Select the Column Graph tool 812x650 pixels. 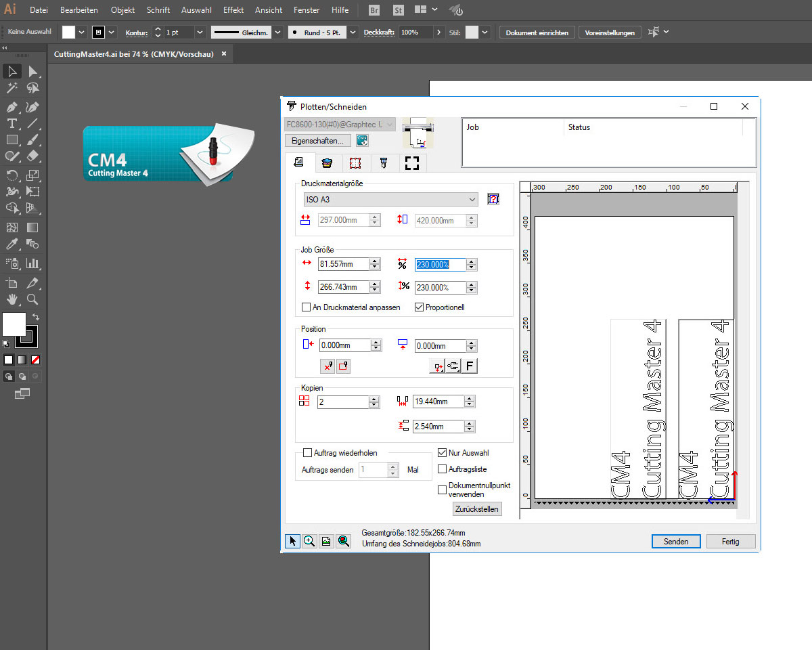pos(32,263)
